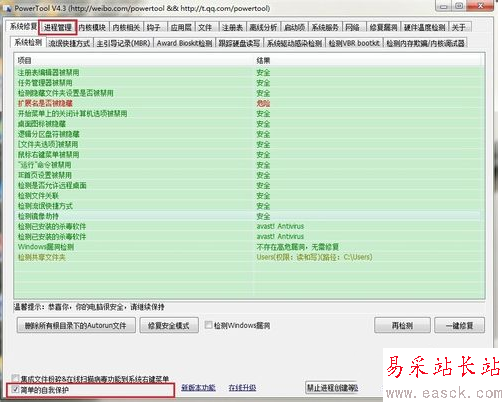Show the 关于 tab
Viewport: 503px width, 408px height.
(x=459, y=27)
